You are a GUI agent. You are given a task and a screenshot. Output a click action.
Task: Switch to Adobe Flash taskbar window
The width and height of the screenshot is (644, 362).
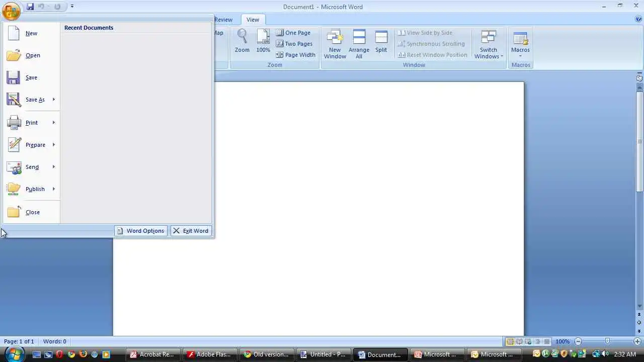pyautogui.click(x=209, y=354)
